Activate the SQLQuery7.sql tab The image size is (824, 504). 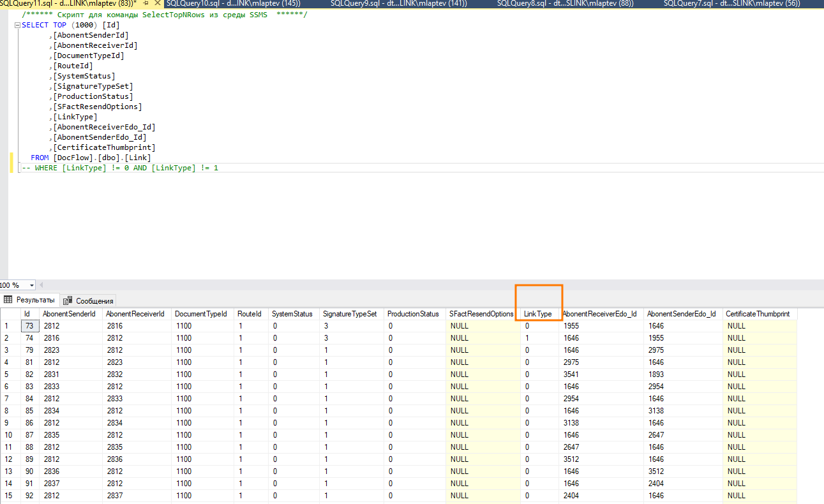click(x=731, y=4)
